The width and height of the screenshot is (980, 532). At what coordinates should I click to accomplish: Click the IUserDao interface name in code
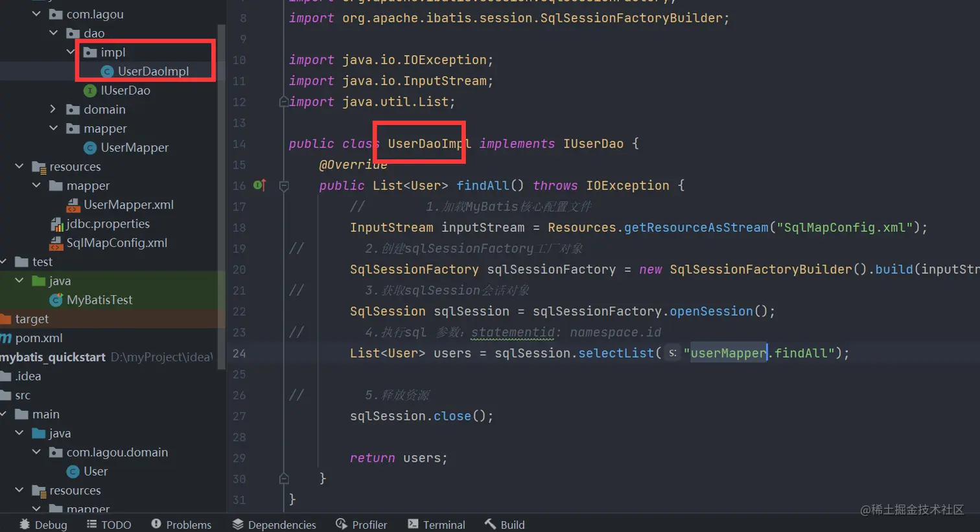pyautogui.click(x=593, y=144)
